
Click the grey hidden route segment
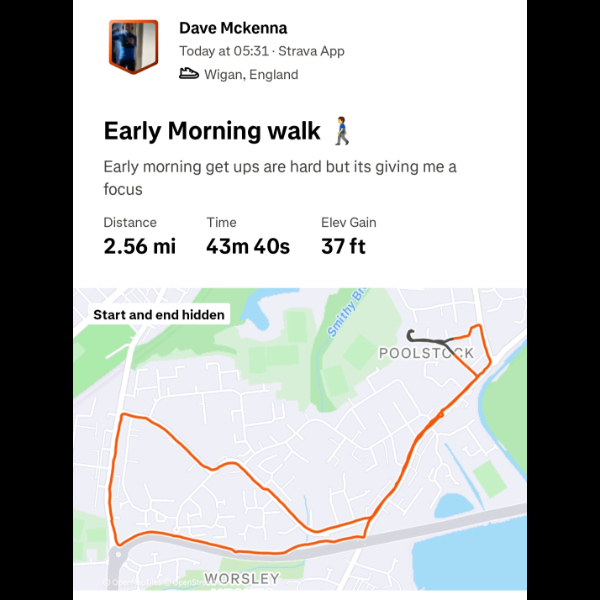(x=425, y=337)
